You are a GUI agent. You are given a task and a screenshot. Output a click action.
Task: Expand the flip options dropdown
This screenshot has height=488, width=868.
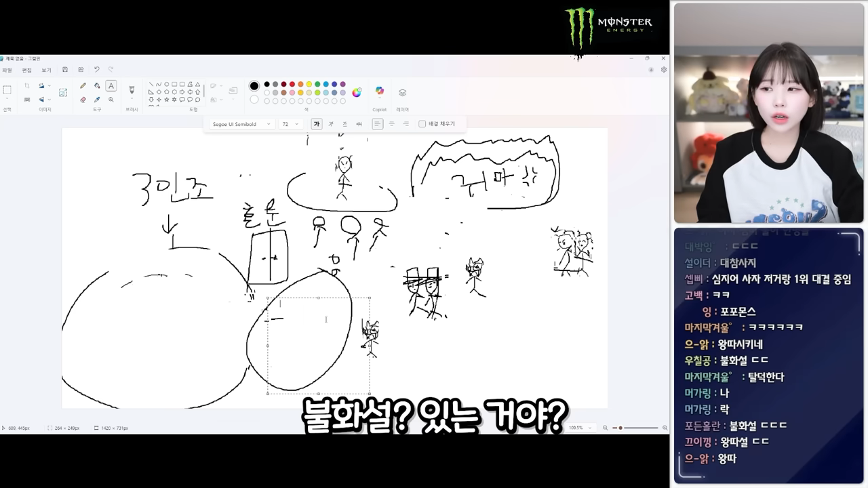point(49,100)
